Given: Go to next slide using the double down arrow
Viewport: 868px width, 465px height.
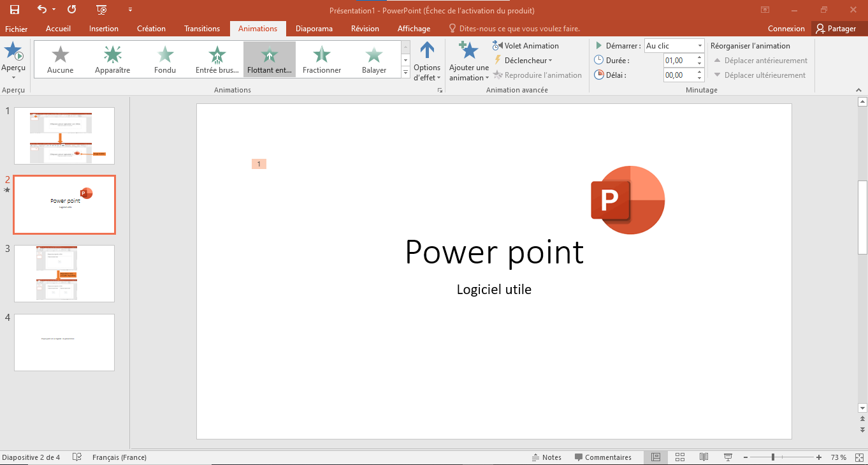Looking at the screenshot, I should click(863, 429).
